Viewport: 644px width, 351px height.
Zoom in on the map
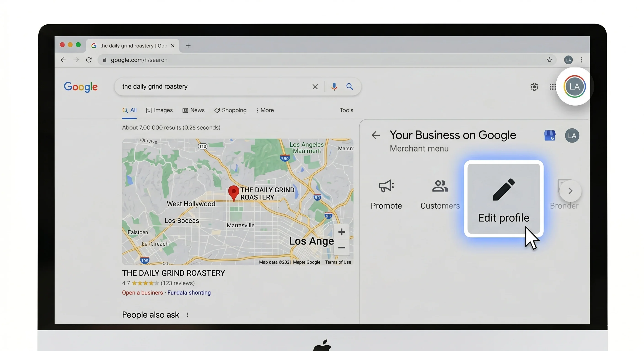coord(341,232)
